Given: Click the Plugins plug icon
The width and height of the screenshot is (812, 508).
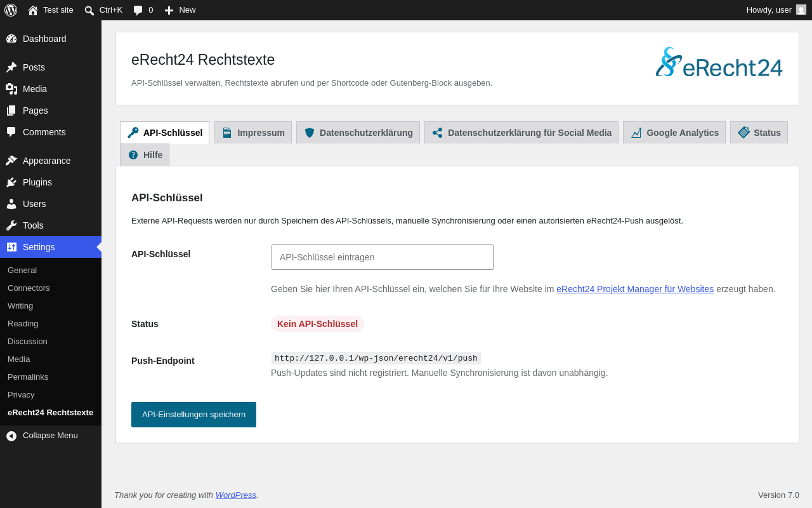Looking at the screenshot, I should pos(11,182).
